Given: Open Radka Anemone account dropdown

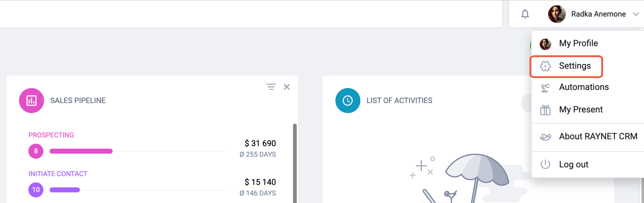Looking at the screenshot, I should point(593,14).
